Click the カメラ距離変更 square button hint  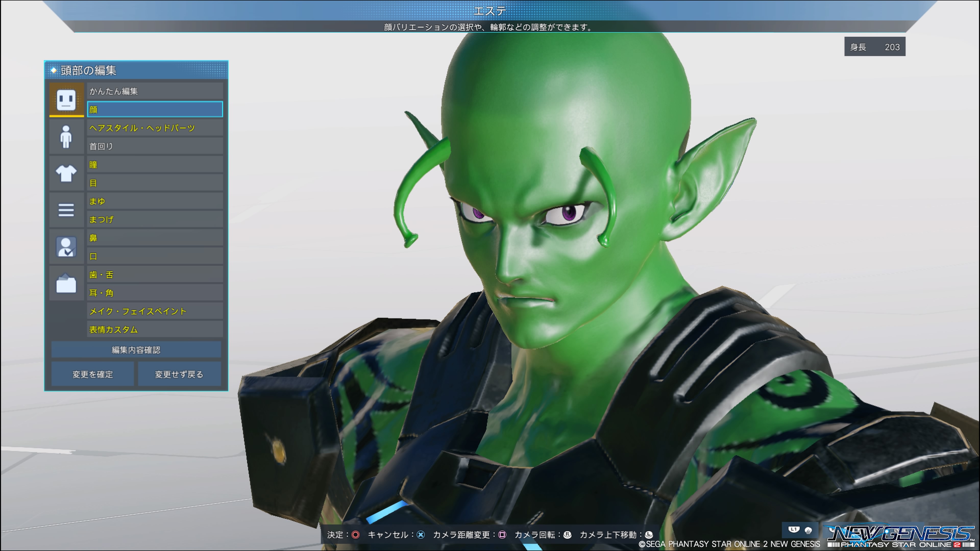point(502,535)
